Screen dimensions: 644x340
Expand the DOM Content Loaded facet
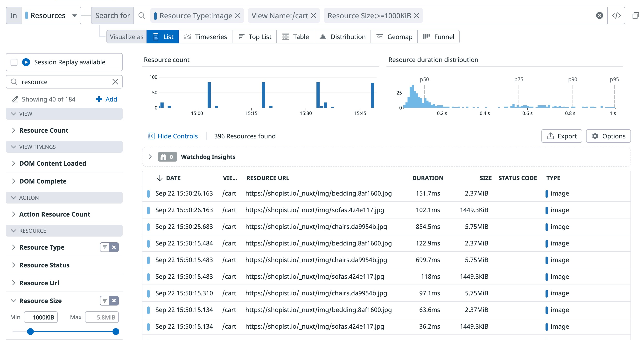point(14,163)
